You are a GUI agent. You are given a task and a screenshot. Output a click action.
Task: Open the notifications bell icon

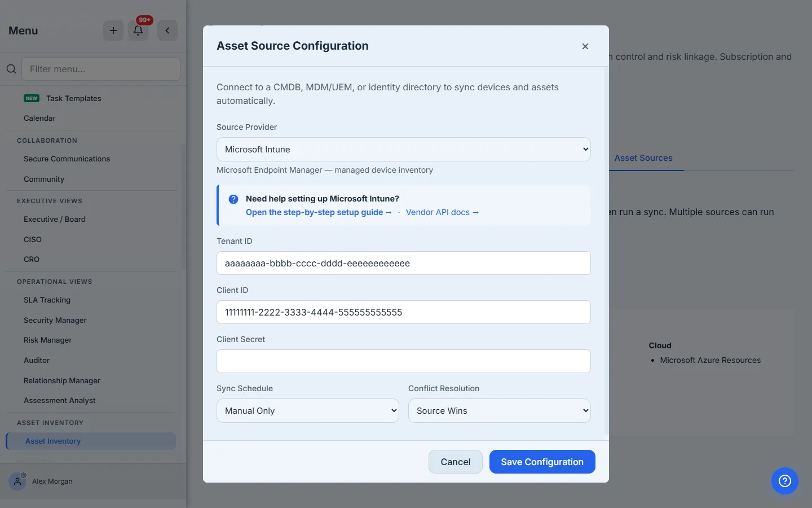click(x=138, y=30)
